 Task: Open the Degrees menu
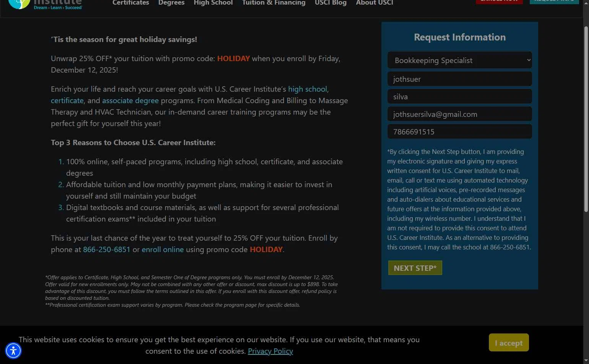click(171, 3)
